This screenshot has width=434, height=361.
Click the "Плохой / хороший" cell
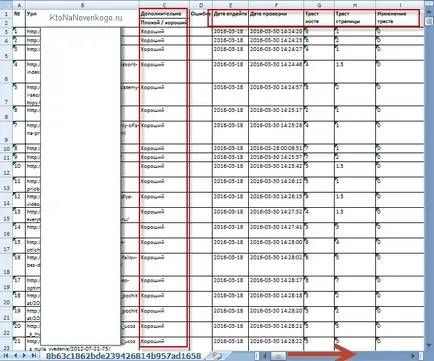tap(164, 23)
